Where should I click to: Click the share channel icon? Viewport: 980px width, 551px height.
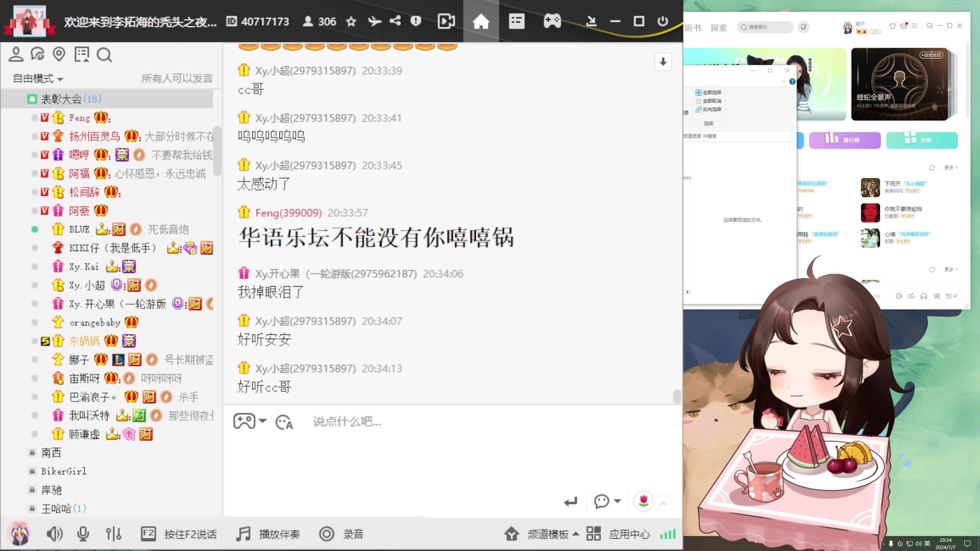point(395,21)
